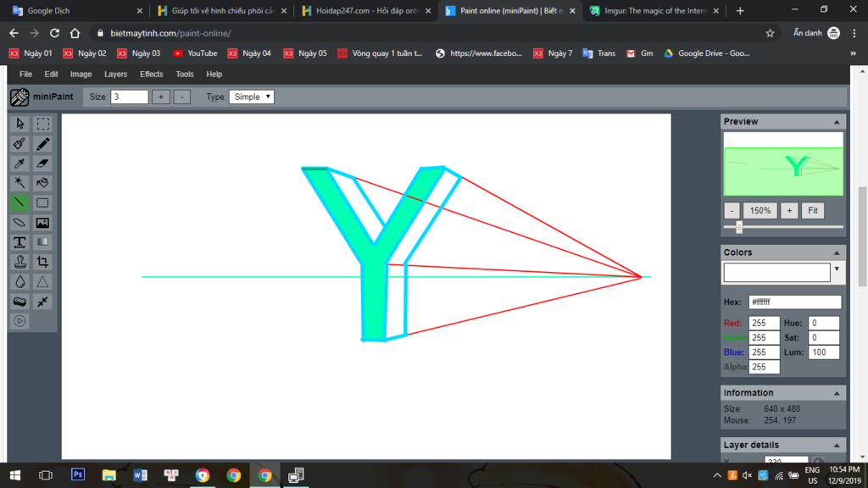
Task: Click the Blue value field
Action: 764,352
